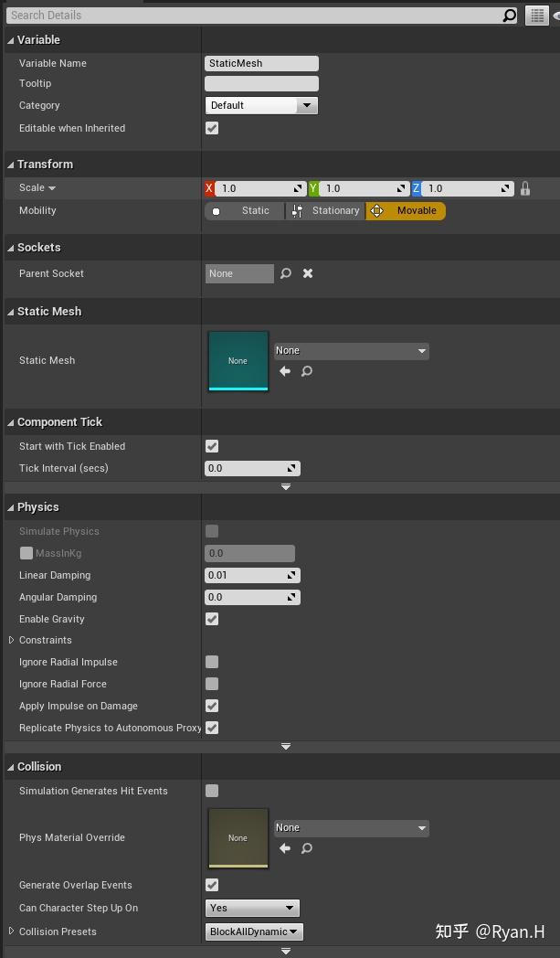Browse to Static Mesh with magnifier icon
The height and width of the screenshot is (958, 560).
pyautogui.click(x=306, y=371)
